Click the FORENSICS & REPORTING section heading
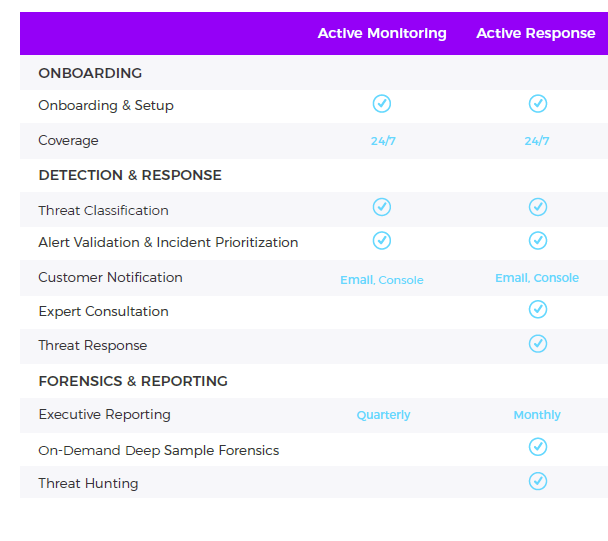608x541 pixels. coord(133,381)
